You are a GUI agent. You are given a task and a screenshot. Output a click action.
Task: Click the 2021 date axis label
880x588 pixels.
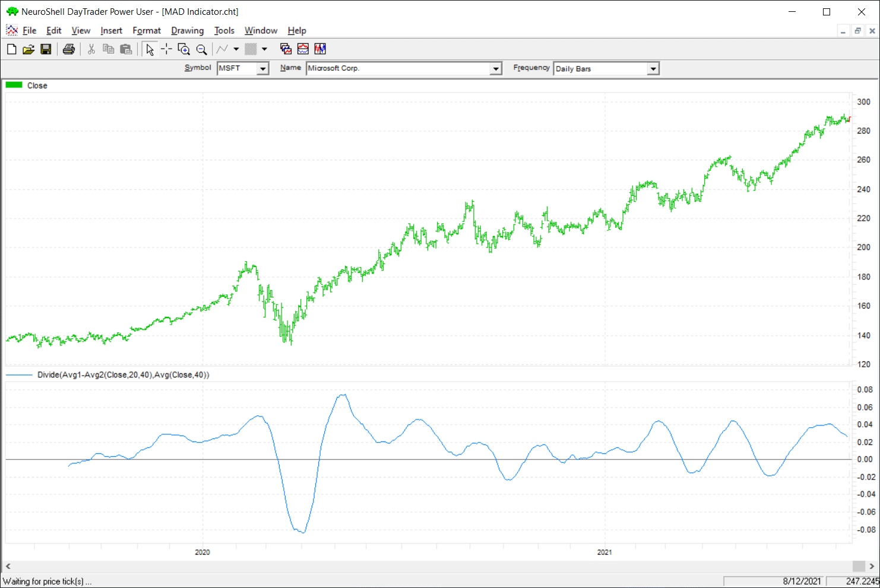point(604,552)
